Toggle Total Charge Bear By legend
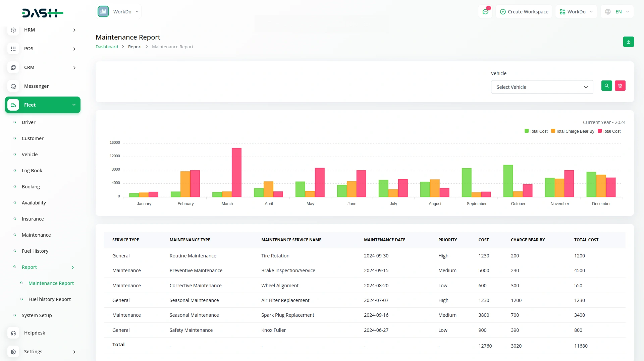 tap(573, 131)
